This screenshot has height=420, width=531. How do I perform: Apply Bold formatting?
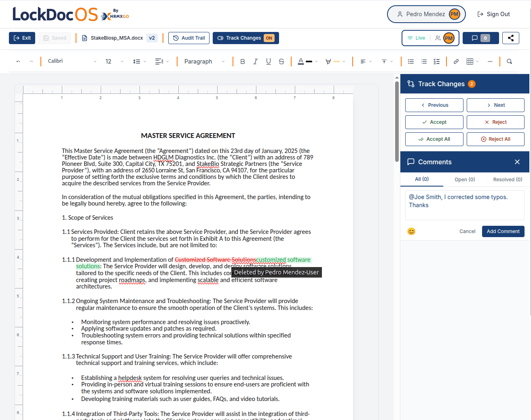[x=243, y=62]
